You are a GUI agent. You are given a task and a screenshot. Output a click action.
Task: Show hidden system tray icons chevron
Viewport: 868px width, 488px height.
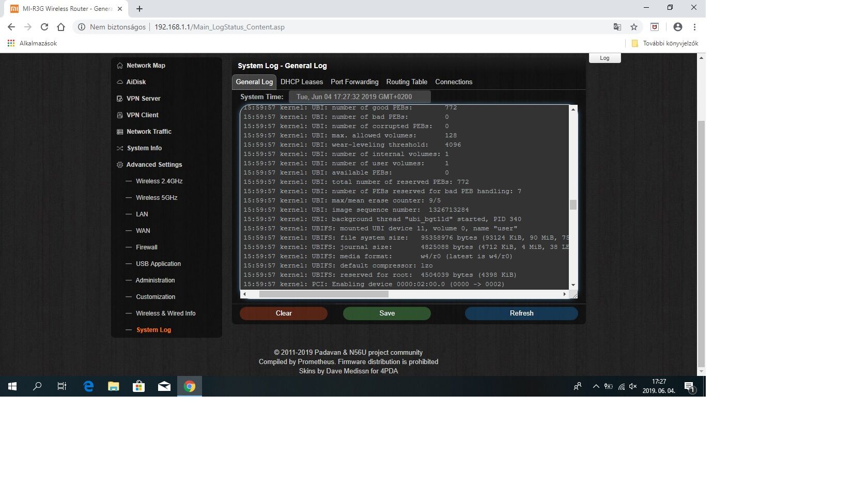tap(596, 386)
